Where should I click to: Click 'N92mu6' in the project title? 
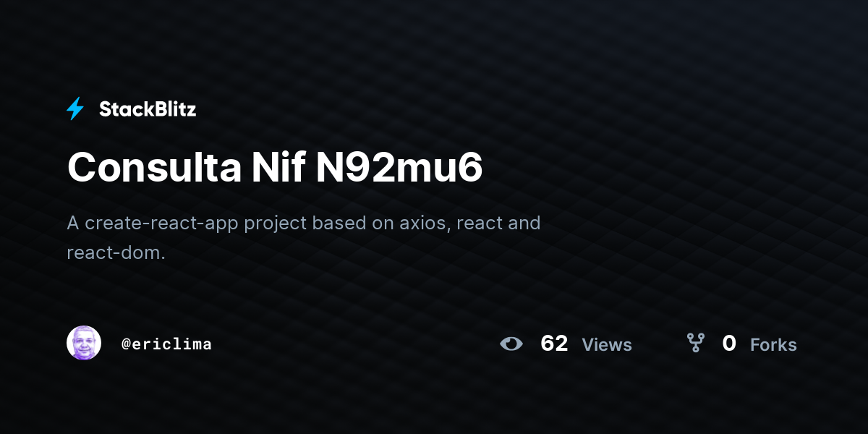click(399, 168)
